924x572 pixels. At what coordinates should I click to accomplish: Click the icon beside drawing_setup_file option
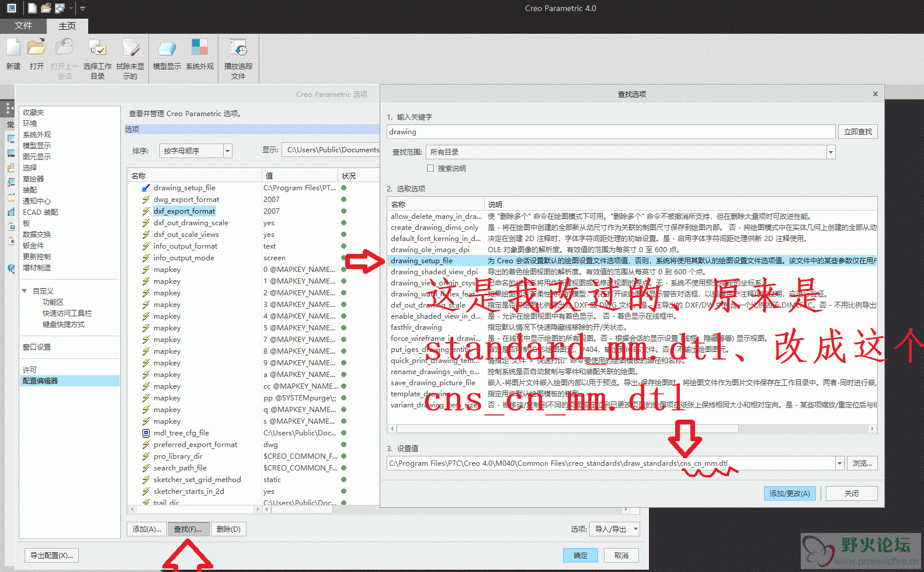(x=145, y=188)
